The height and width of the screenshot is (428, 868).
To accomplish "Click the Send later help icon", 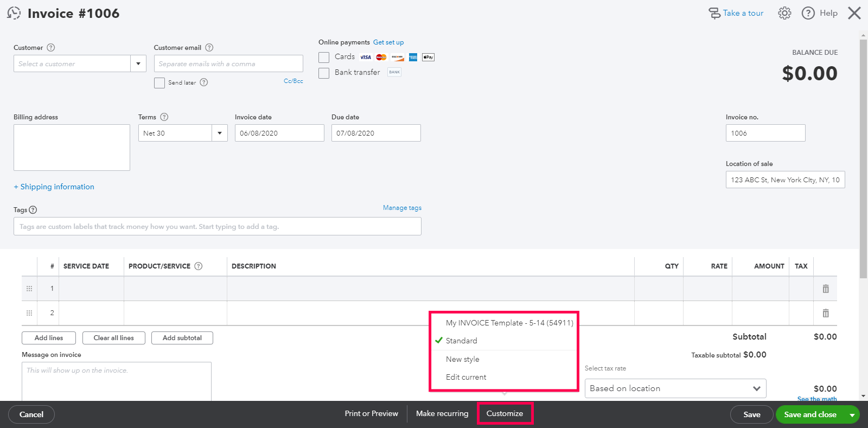I will [x=204, y=82].
